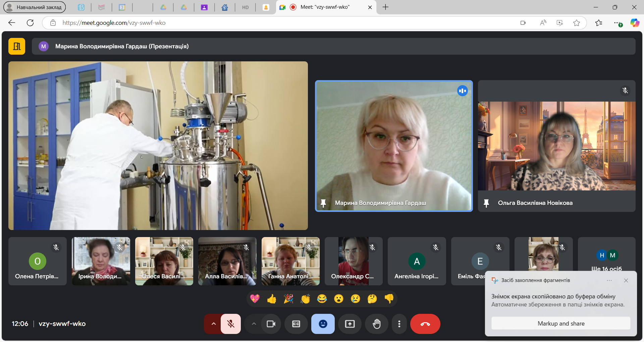
Task: Expand audio settings chevron
Action: click(x=213, y=324)
